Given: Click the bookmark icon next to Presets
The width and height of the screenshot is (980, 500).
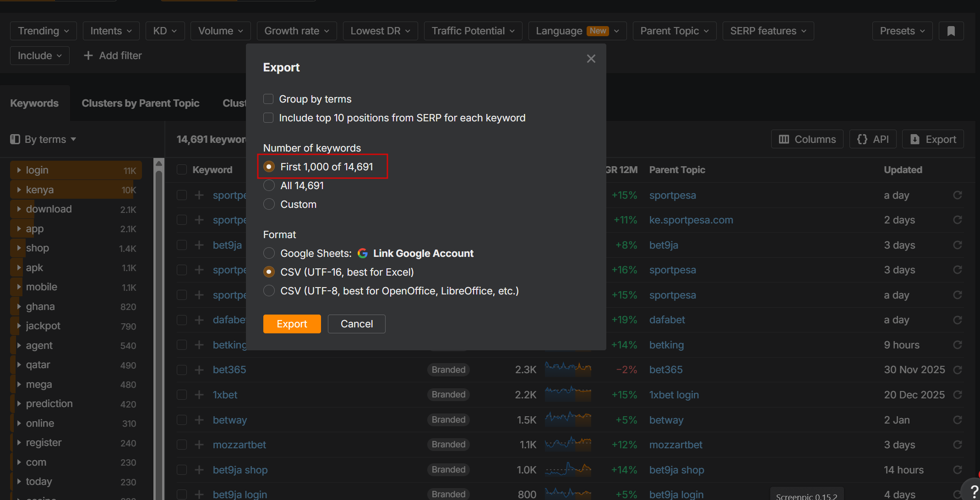Looking at the screenshot, I should pyautogui.click(x=951, y=31).
